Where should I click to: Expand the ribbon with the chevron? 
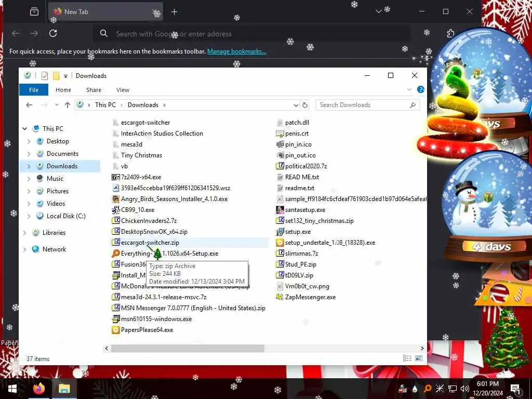pos(409,89)
